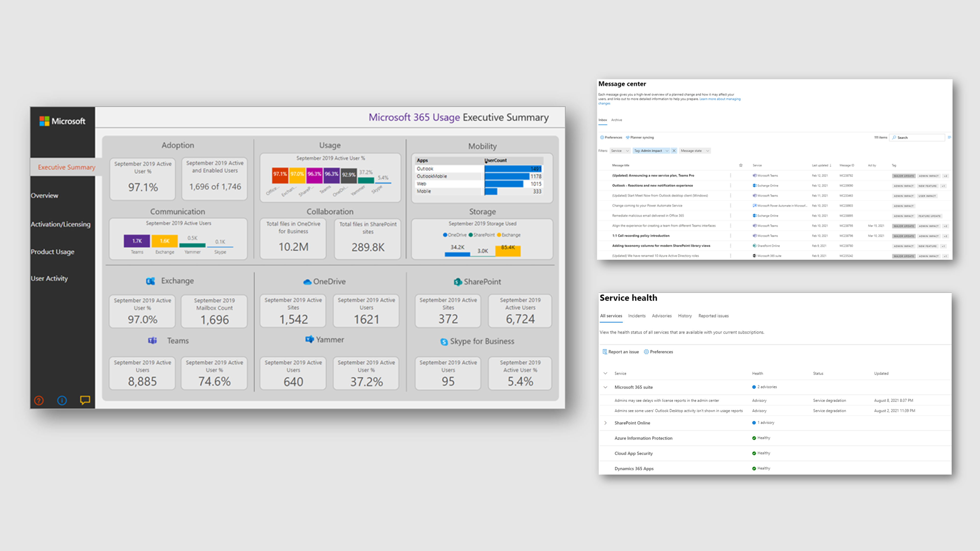980x551 pixels.
Task: Open the Overview page in sidebar
Action: pyautogui.click(x=44, y=195)
